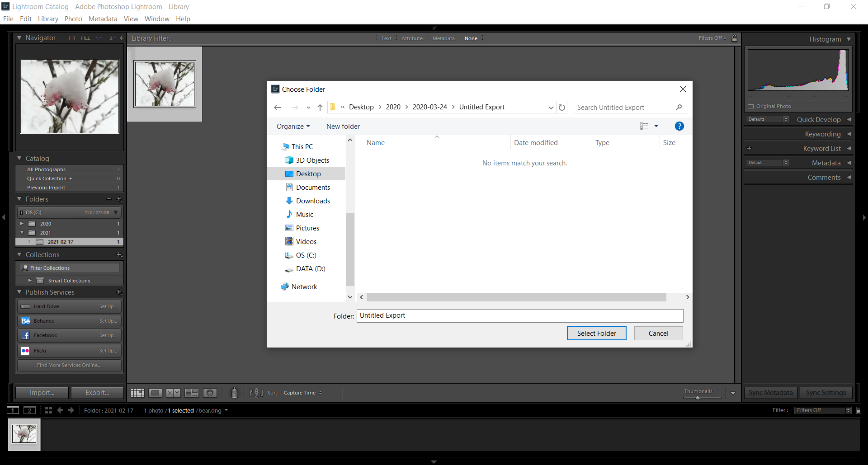Click New folder in the dialog
Screen dimensions: 868x465
pyautogui.click(x=343, y=127)
